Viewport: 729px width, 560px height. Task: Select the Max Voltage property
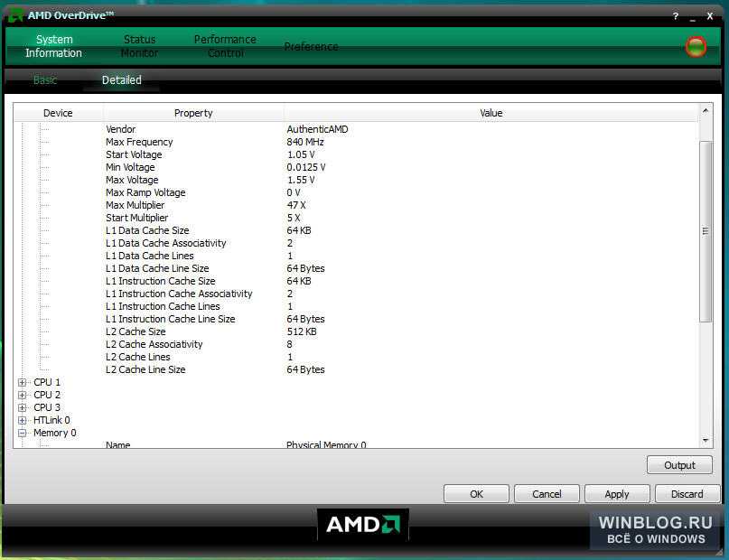[x=132, y=180]
